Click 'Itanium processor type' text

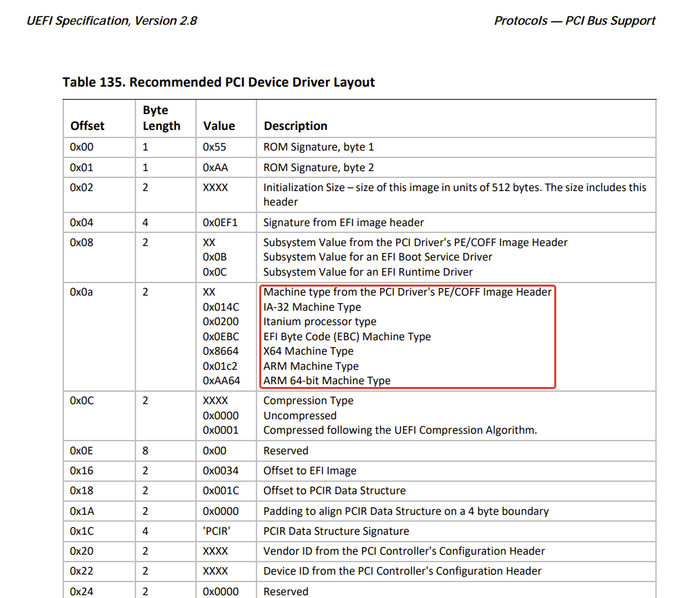pos(320,321)
